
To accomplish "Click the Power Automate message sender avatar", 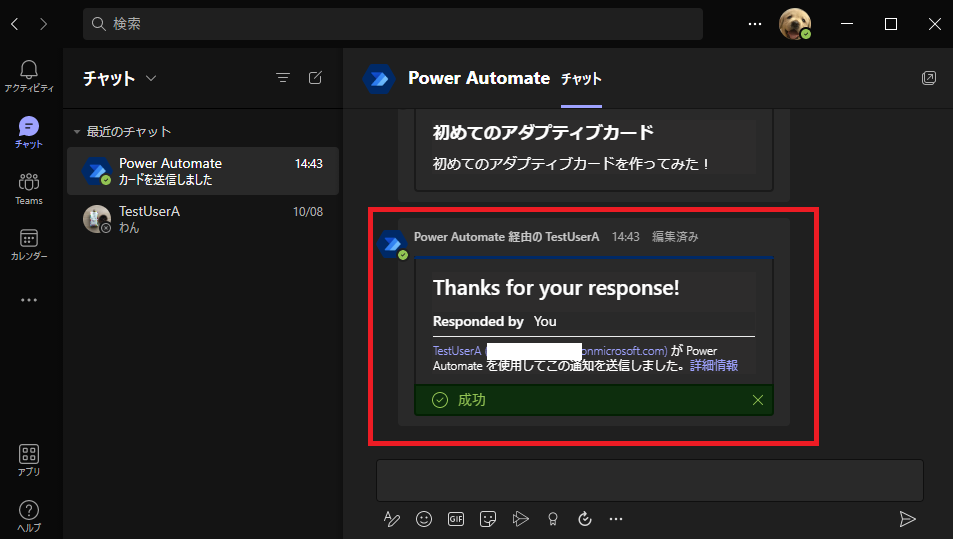I will point(392,244).
